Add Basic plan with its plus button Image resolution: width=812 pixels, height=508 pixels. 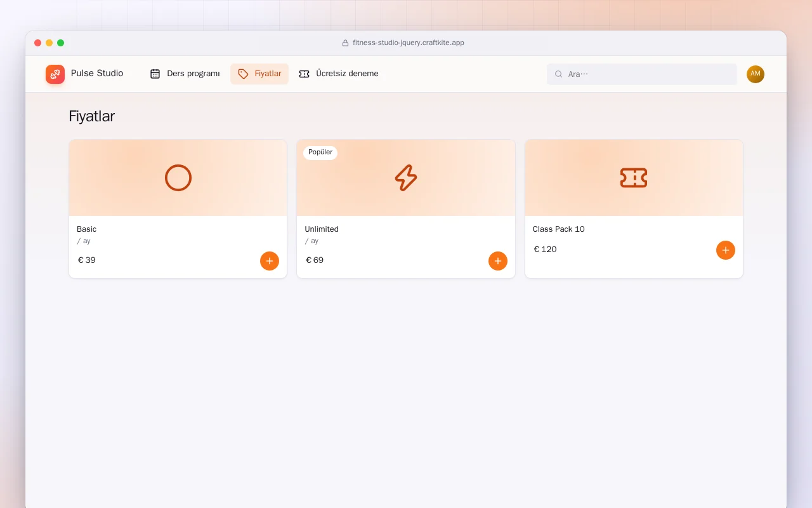click(270, 261)
